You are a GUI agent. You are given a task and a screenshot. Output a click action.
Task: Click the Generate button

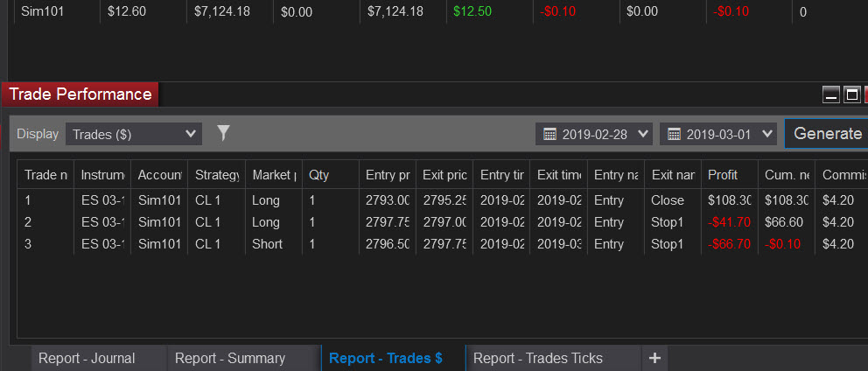(x=827, y=134)
